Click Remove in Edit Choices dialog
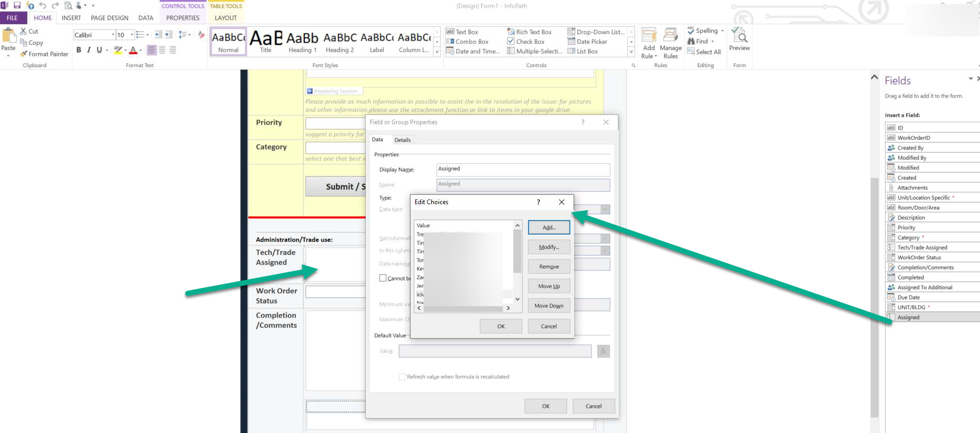Screen dimensions: 980x433 549,267
